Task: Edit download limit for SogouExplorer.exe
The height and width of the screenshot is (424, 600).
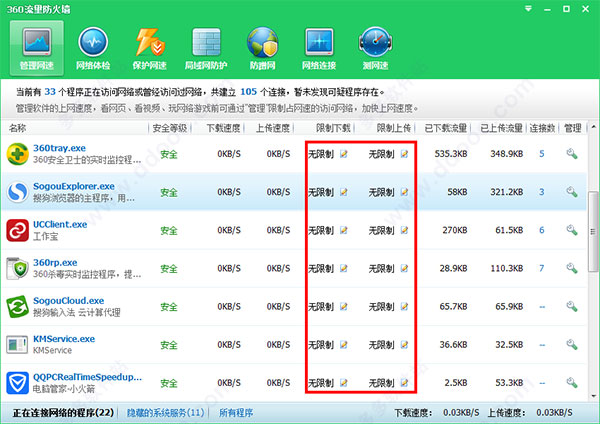Action: click(344, 192)
